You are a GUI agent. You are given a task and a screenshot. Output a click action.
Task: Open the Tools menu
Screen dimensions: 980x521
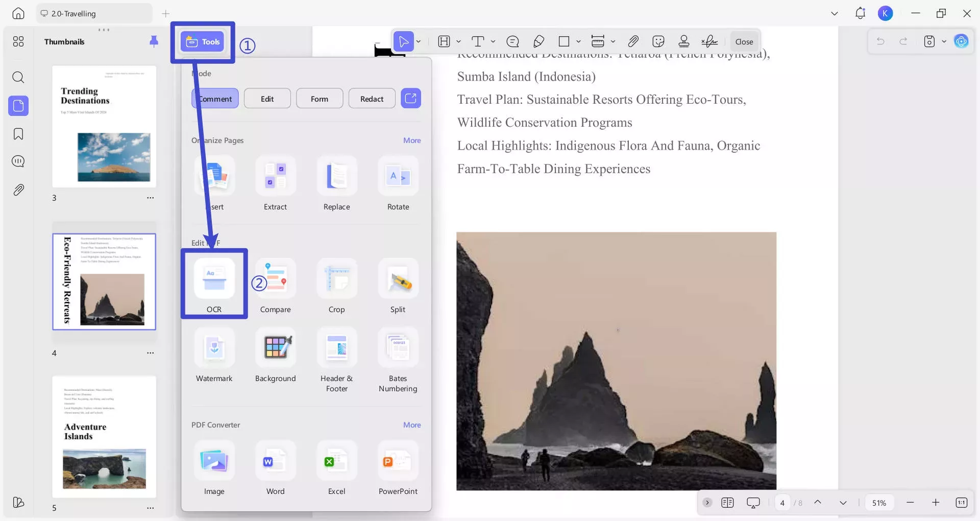pyautogui.click(x=203, y=42)
